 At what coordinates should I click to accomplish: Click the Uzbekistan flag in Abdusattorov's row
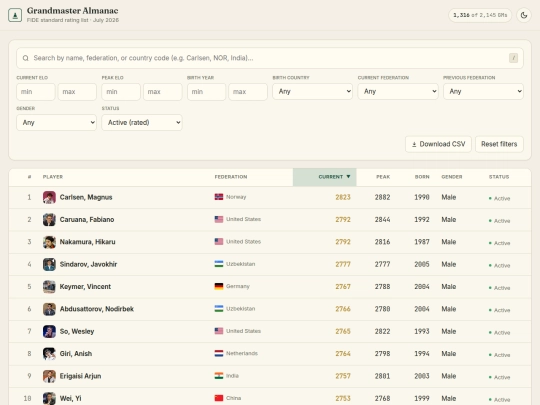tap(219, 309)
